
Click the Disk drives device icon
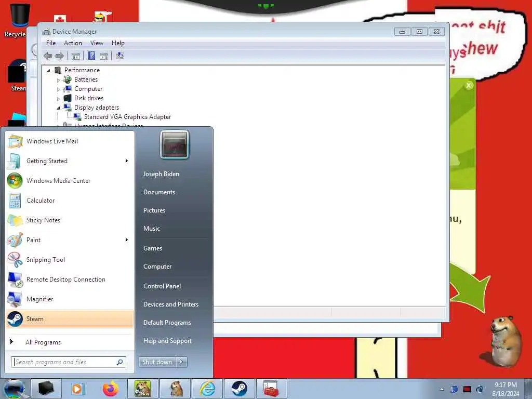point(68,98)
